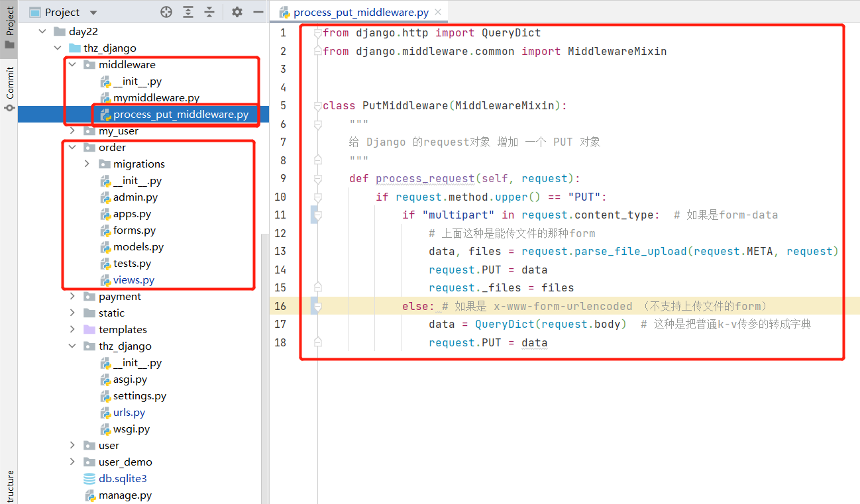Open the Structure tool window side tab
The width and height of the screenshot is (860, 504).
(x=9, y=487)
